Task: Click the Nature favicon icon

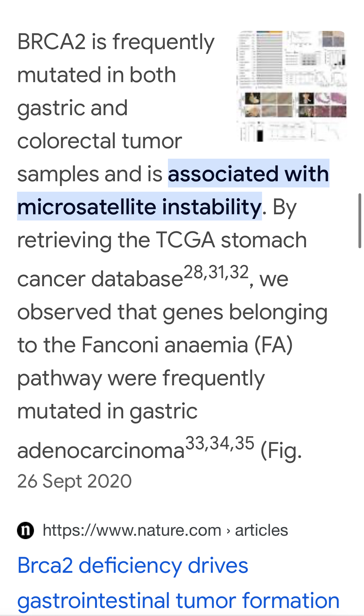Action: 25,530
